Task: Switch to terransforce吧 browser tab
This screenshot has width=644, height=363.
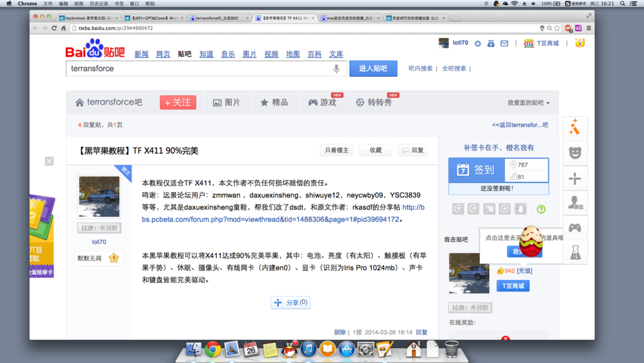Action: [219, 18]
